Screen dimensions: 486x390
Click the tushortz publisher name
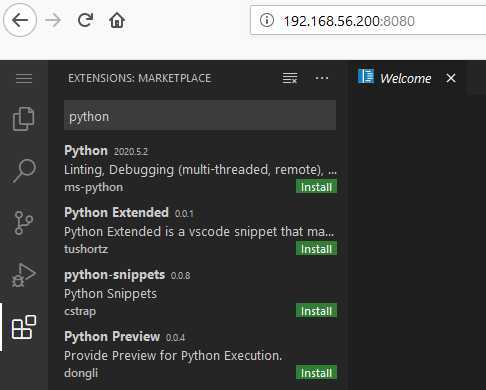86,249
